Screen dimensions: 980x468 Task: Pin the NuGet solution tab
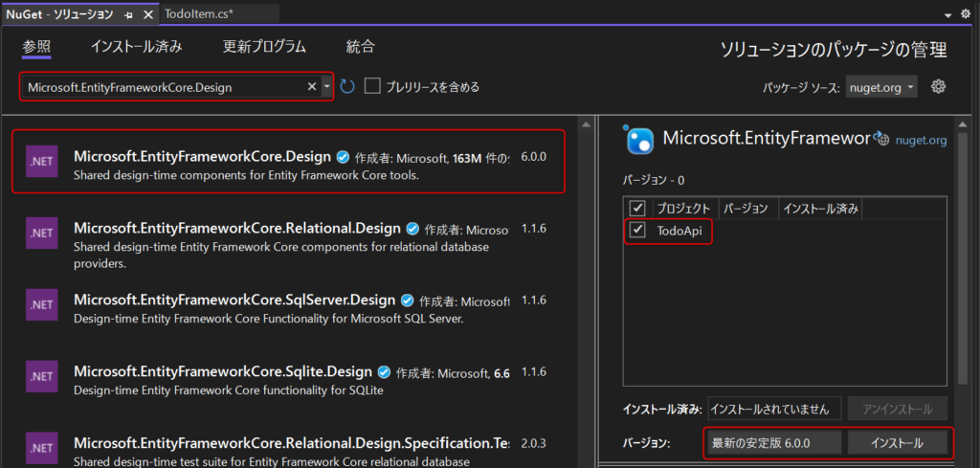tap(129, 14)
